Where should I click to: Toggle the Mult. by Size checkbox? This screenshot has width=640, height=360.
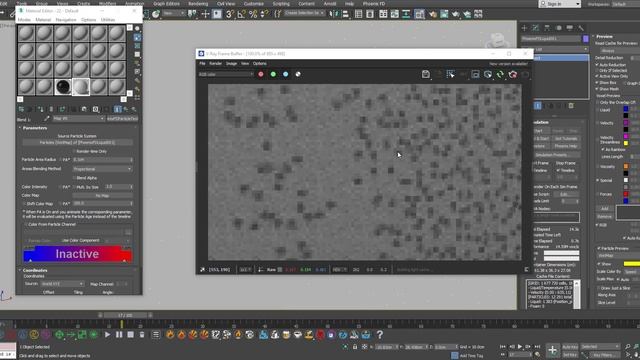(x=74, y=187)
